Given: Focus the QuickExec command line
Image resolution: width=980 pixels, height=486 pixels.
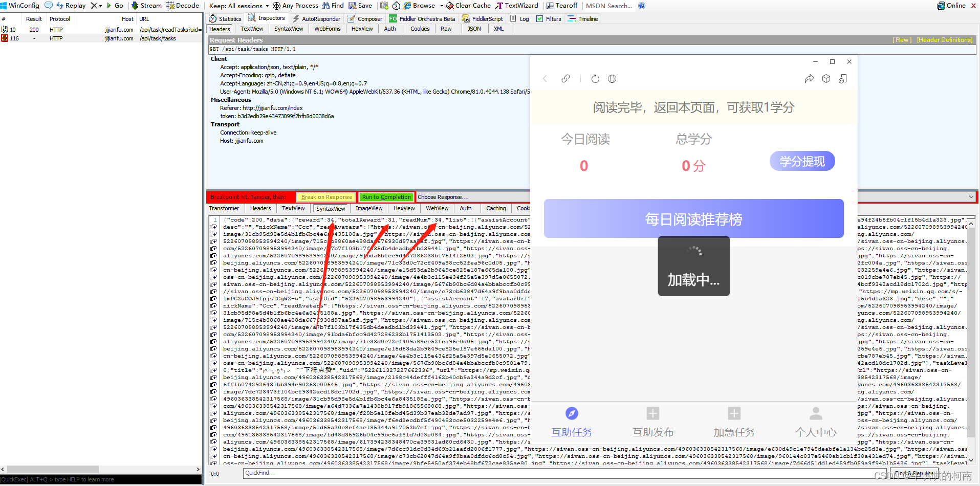Looking at the screenshot, I should point(101,479).
